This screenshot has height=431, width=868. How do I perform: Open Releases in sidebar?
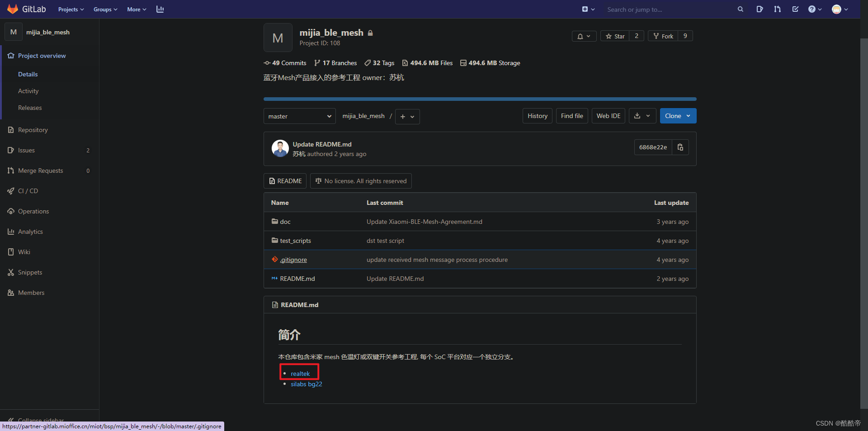tap(30, 108)
